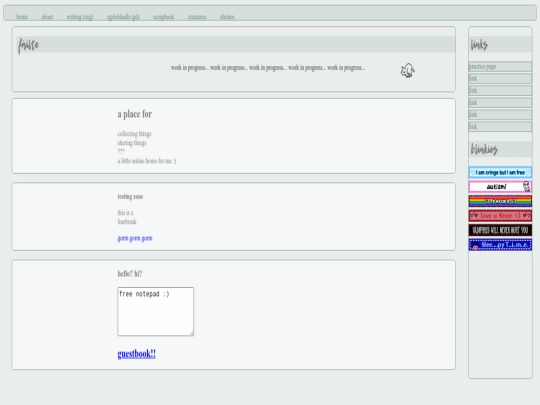Screen dimensions: 540x405
Task: Go to the about page
Action: point(47,17)
